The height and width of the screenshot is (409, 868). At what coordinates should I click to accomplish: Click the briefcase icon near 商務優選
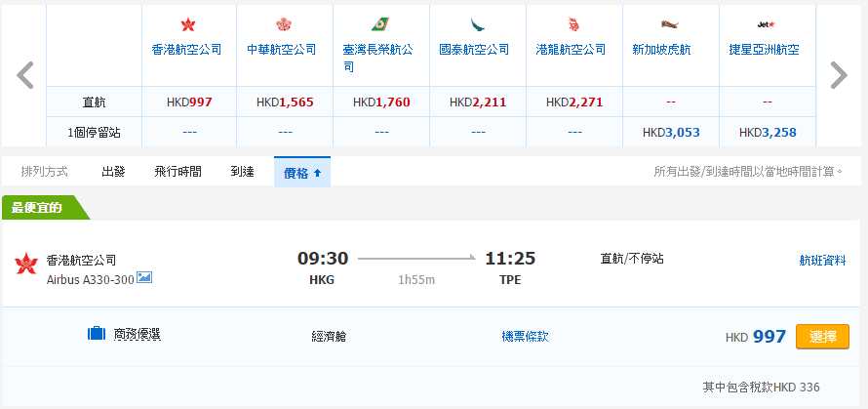(96, 335)
